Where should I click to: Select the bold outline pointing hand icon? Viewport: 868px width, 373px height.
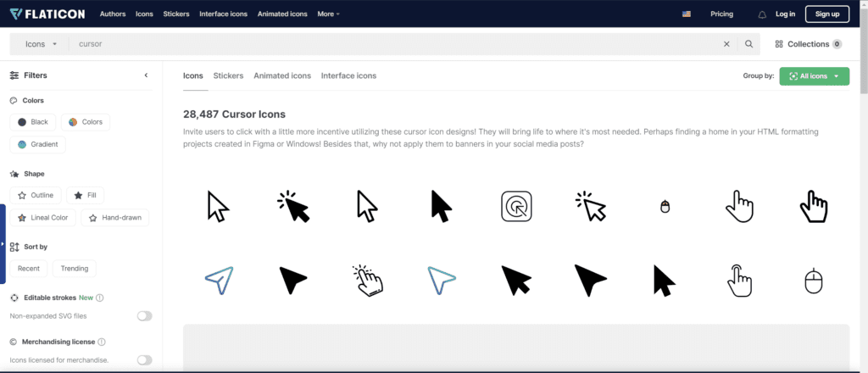pos(814,207)
